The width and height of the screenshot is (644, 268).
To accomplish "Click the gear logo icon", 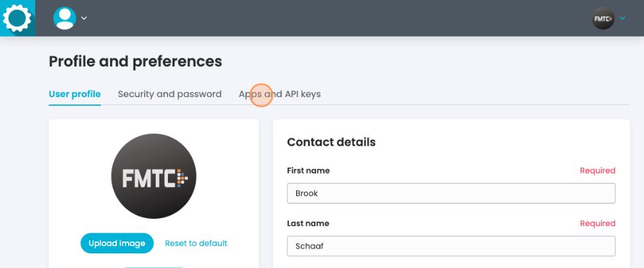I will [17, 18].
